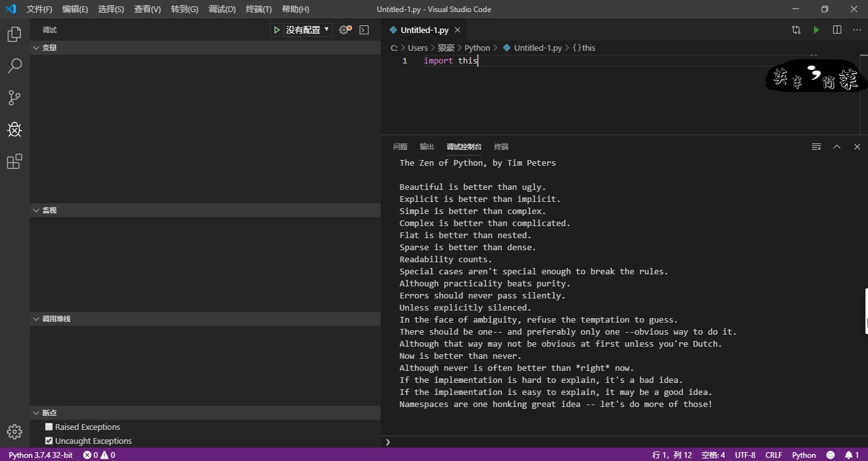
Task: Collapse the 监视 section
Action: pos(205,210)
